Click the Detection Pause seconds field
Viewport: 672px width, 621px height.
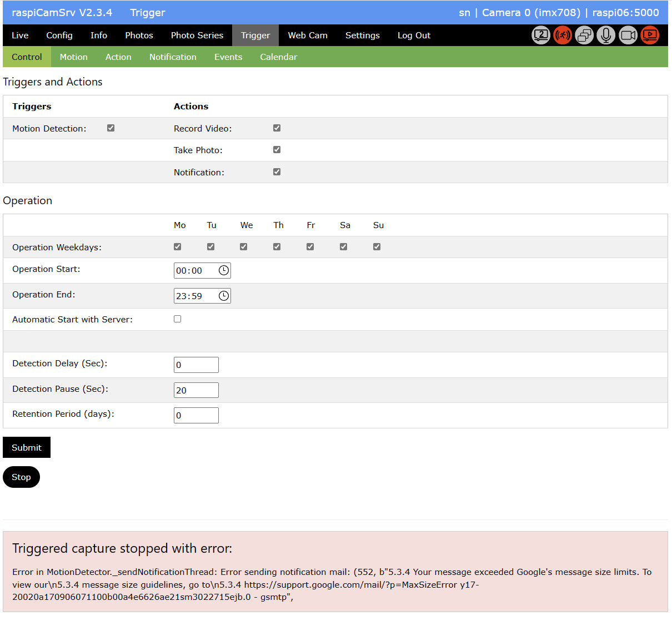point(196,390)
